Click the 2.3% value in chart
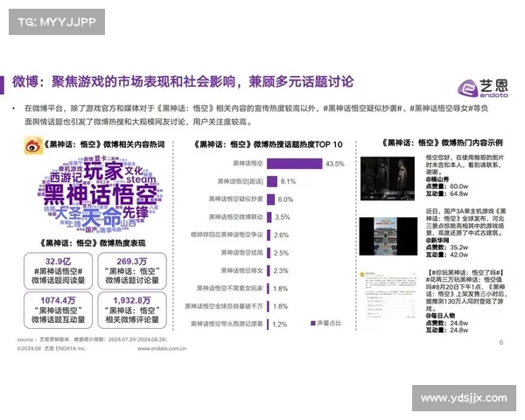The height and width of the screenshot is (420, 525). pyautogui.click(x=281, y=270)
